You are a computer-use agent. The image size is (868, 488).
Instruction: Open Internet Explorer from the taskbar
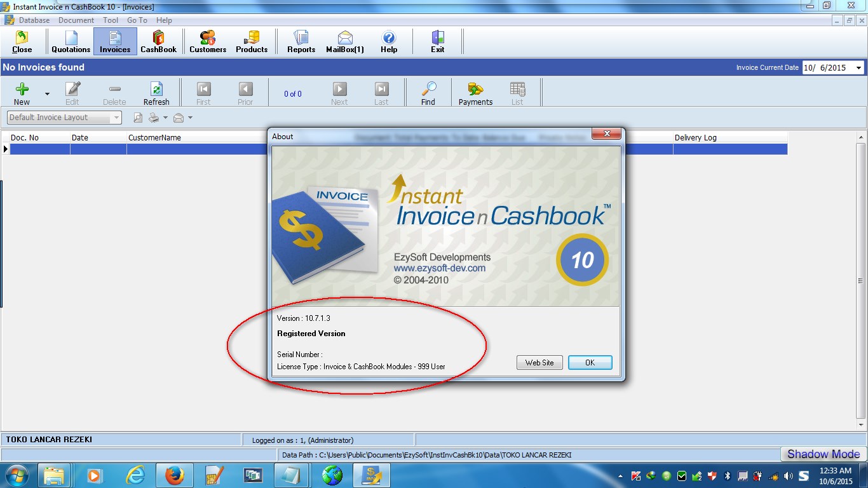(x=135, y=475)
